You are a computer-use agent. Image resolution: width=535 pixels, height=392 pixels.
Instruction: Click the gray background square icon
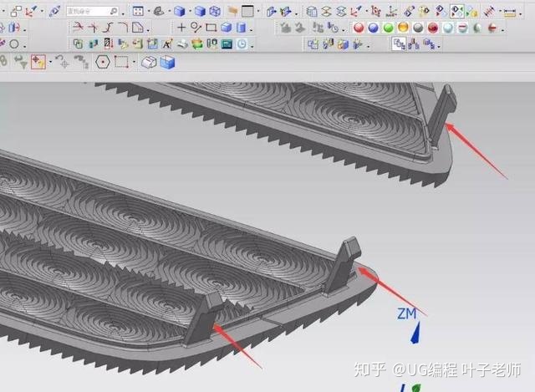click(x=247, y=11)
